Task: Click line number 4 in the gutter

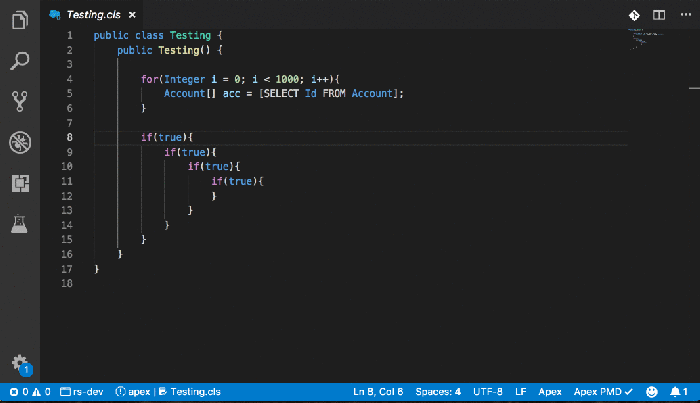Action: point(69,79)
